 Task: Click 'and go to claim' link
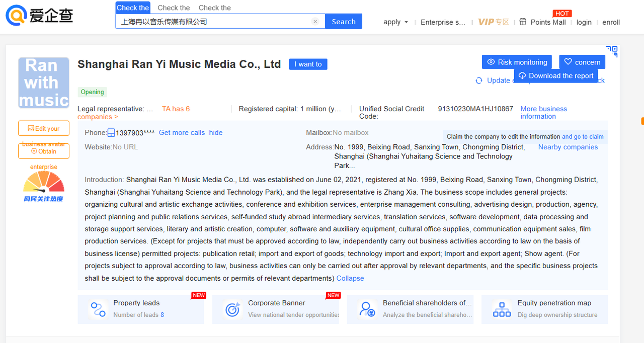coord(583,136)
